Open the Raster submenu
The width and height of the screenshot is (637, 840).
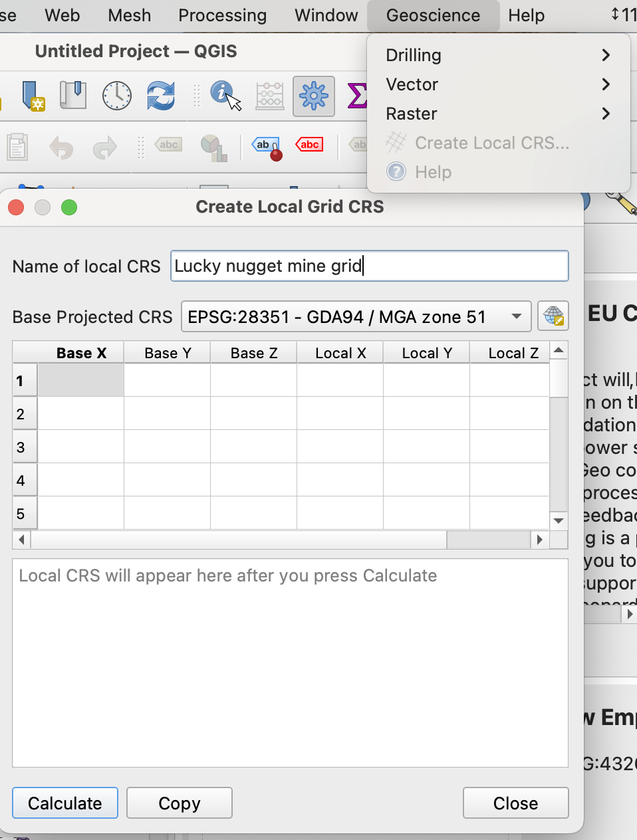497,114
